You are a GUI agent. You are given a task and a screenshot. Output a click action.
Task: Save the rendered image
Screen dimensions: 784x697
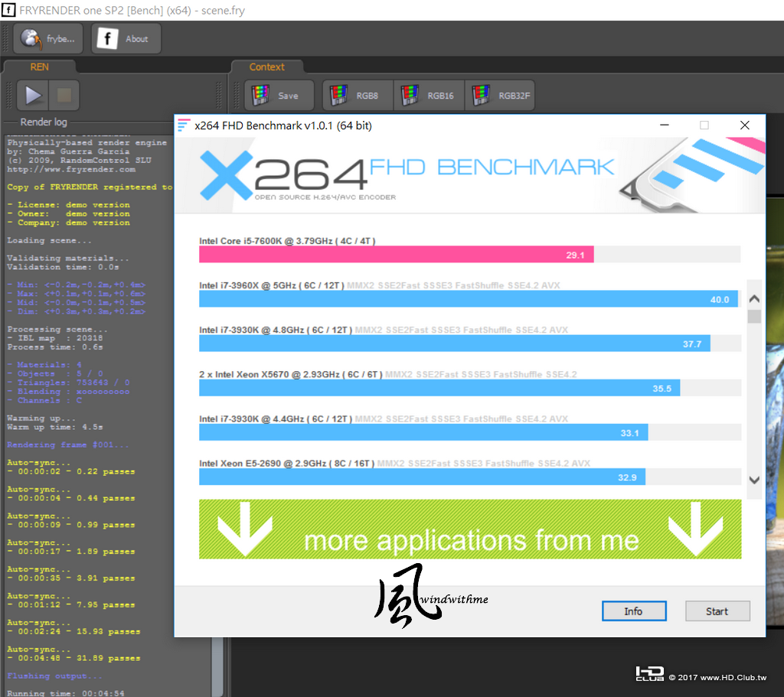point(279,95)
